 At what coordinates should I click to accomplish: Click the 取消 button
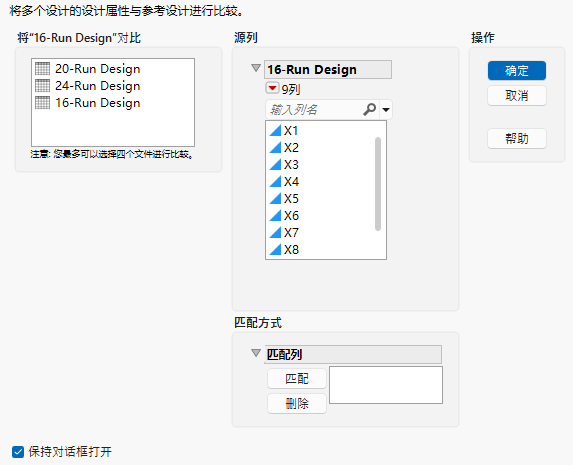(517, 96)
